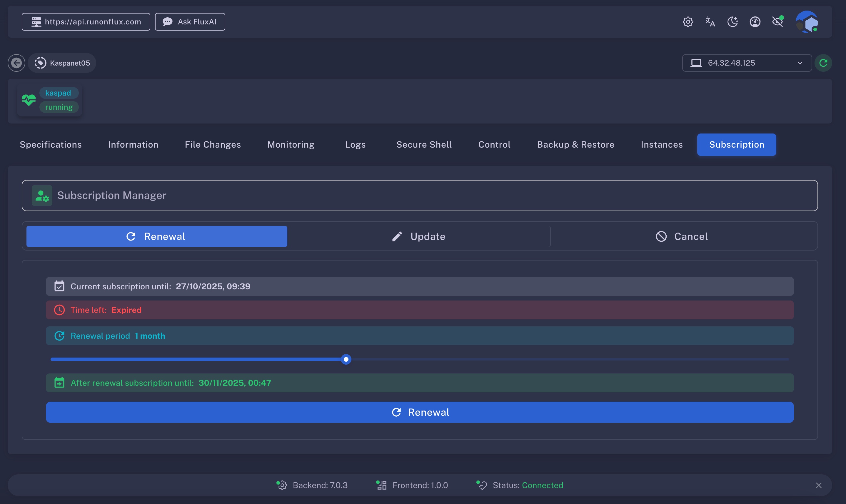Dismiss the status bar with X
The width and height of the screenshot is (846, 504).
818,485
